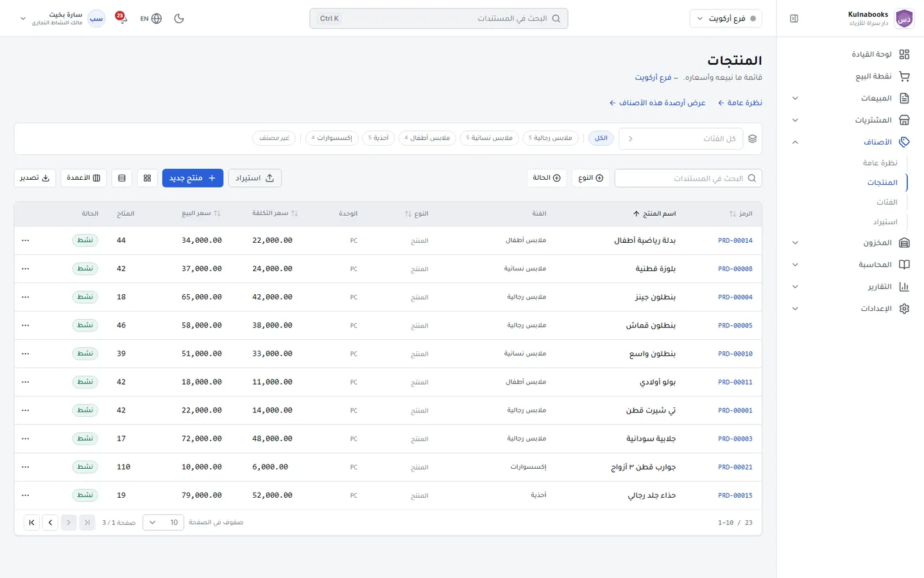Click منتج جديد button
The image size is (924, 578).
click(193, 178)
